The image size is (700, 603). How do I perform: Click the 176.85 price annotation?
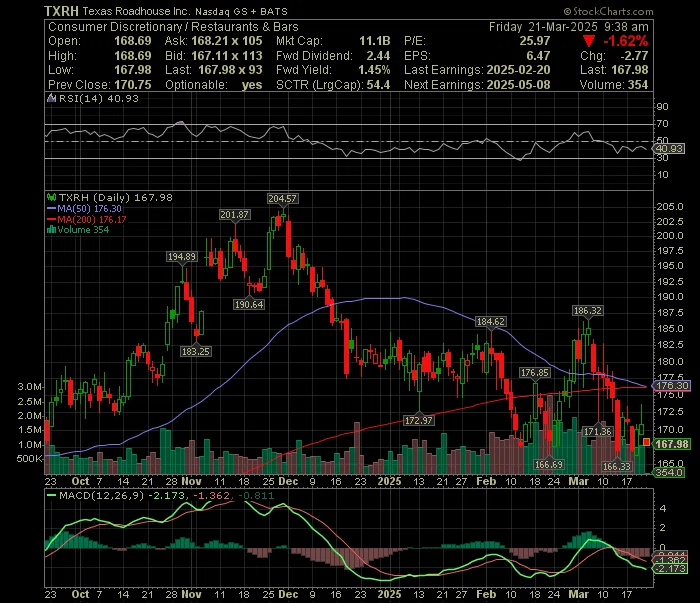pyautogui.click(x=535, y=373)
